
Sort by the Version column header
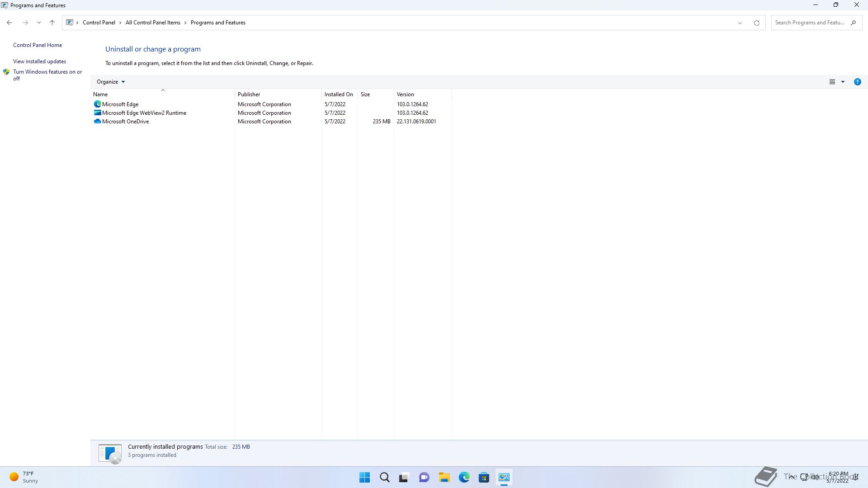tap(423, 94)
